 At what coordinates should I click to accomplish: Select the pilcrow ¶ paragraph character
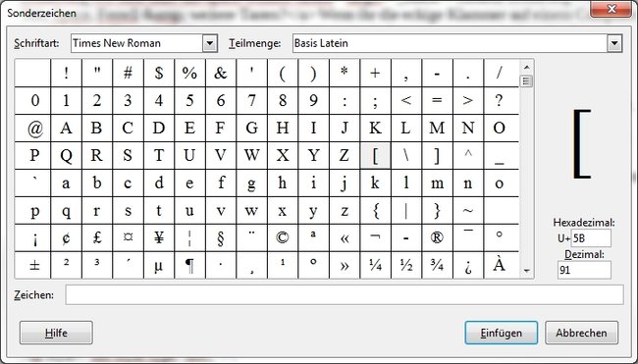189,265
